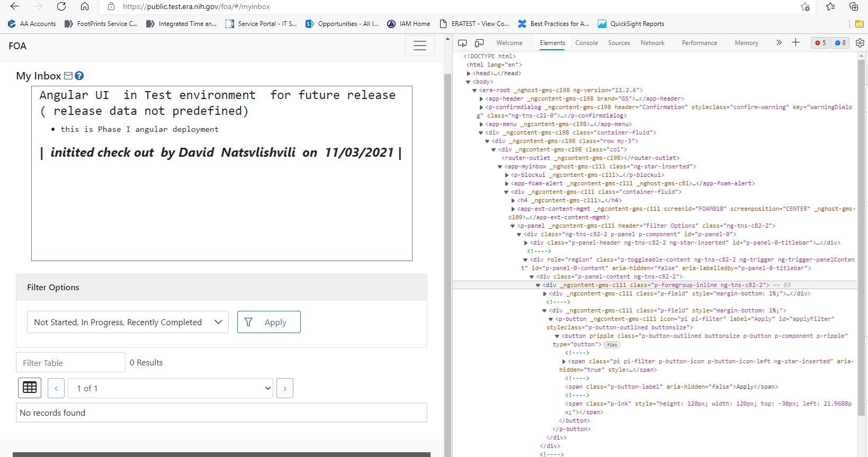The width and height of the screenshot is (868, 457).
Task: Open the My Inbox help question icon
Action: pos(79,76)
